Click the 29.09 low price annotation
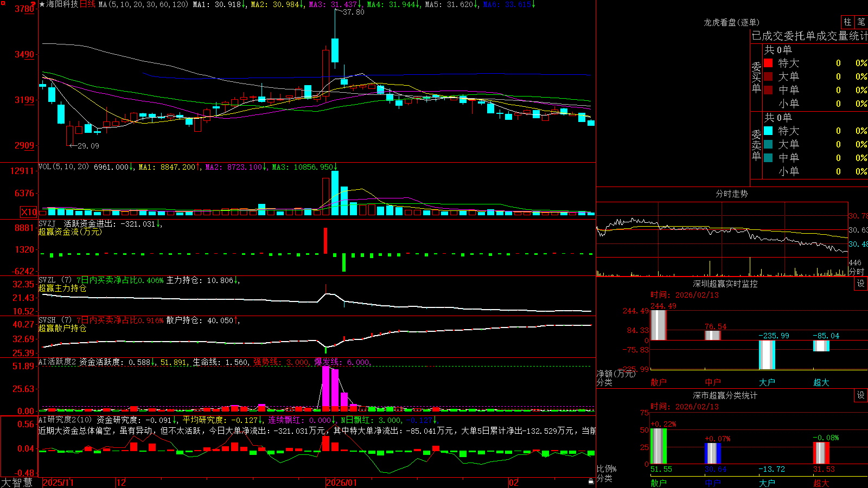The image size is (868, 488). coord(88,146)
